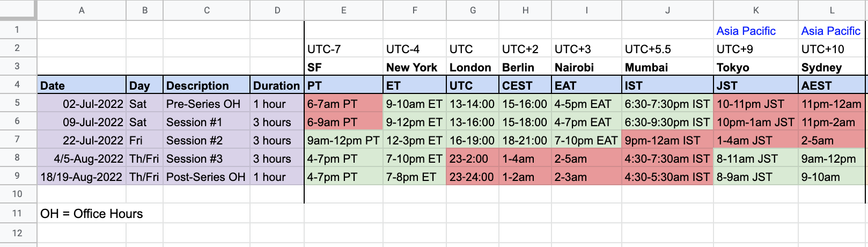This screenshot has width=868, height=247.
Task: Click the "Nairobi" city cell
Action: click(586, 68)
